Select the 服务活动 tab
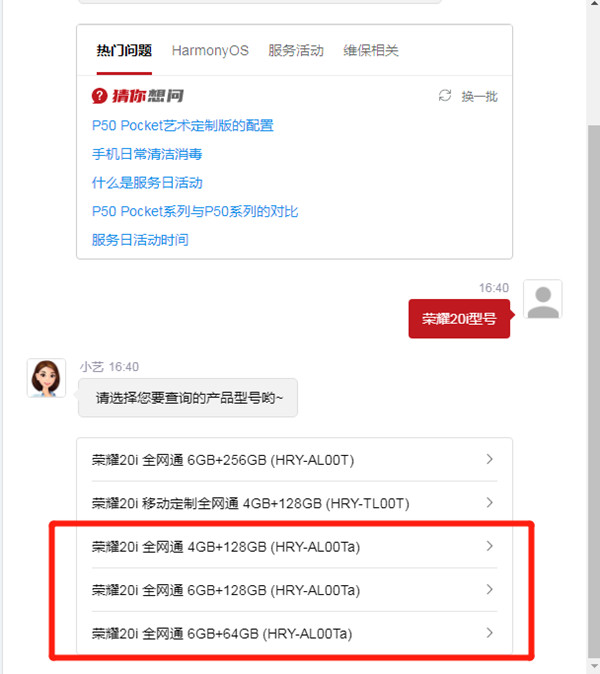Viewport: 600px width, 674px height. (x=296, y=51)
